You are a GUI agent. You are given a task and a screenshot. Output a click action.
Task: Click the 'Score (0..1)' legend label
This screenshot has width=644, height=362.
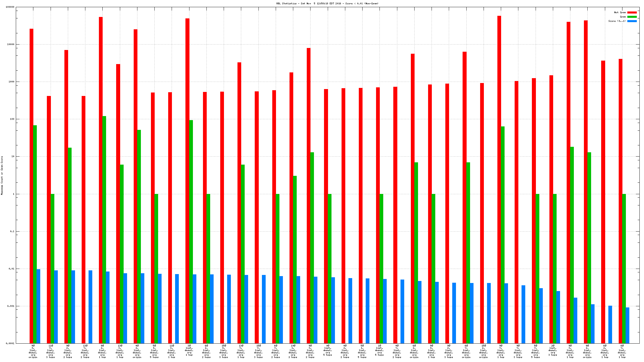point(617,21)
